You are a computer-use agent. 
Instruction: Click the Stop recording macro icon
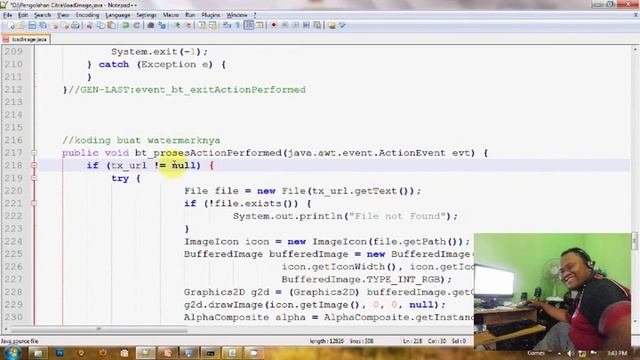pyautogui.click(x=285, y=25)
